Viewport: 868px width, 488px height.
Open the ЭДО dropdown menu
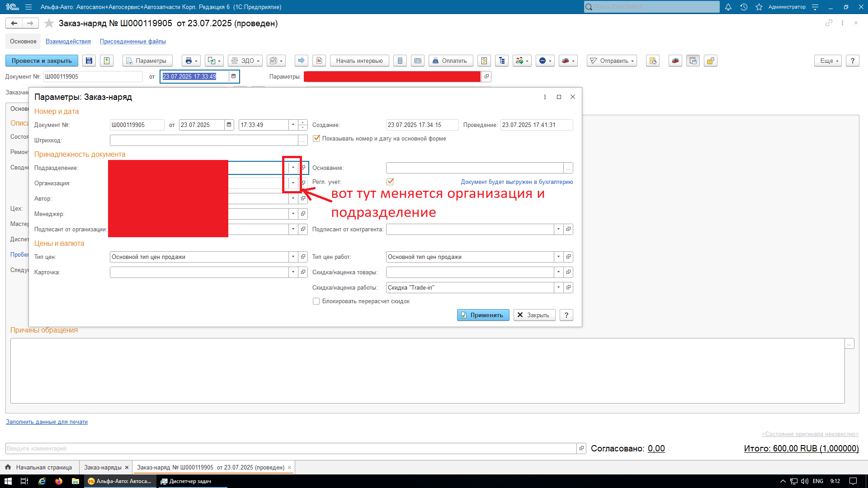point(245,61)
